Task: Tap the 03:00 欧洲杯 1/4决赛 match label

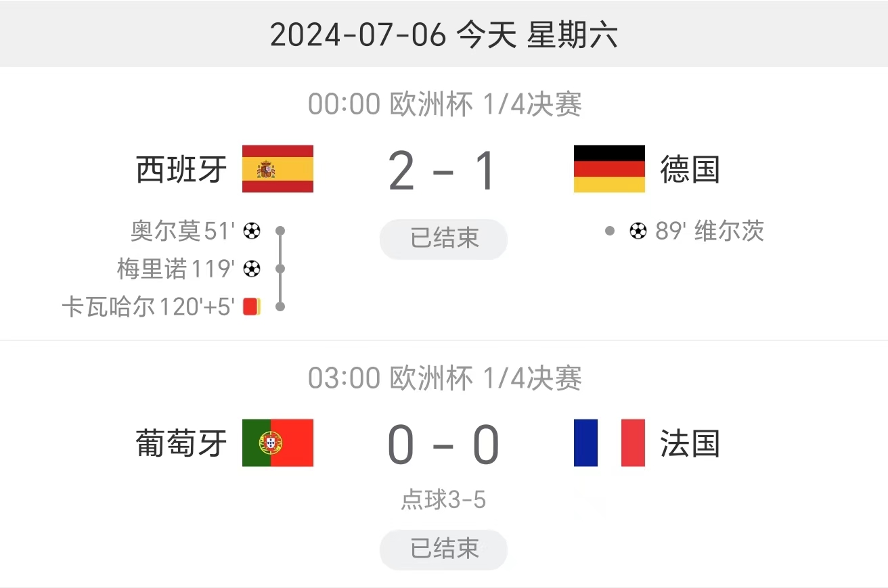Action: tap(445, 379)
